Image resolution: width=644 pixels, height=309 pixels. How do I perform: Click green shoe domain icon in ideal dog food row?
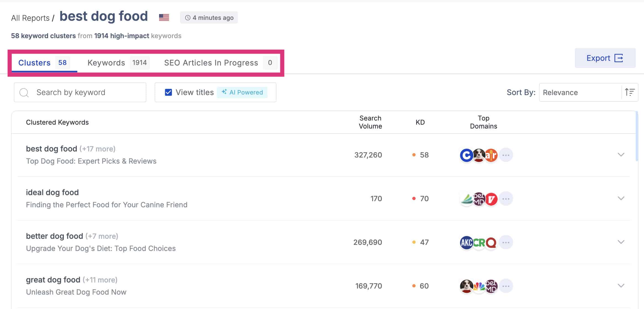[x=466, y=199]
